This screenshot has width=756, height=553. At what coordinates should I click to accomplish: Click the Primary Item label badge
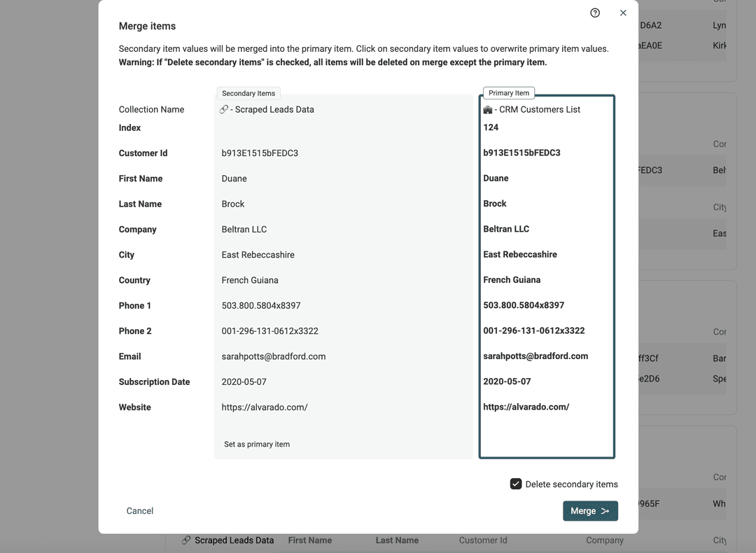[x=508, y=92]
